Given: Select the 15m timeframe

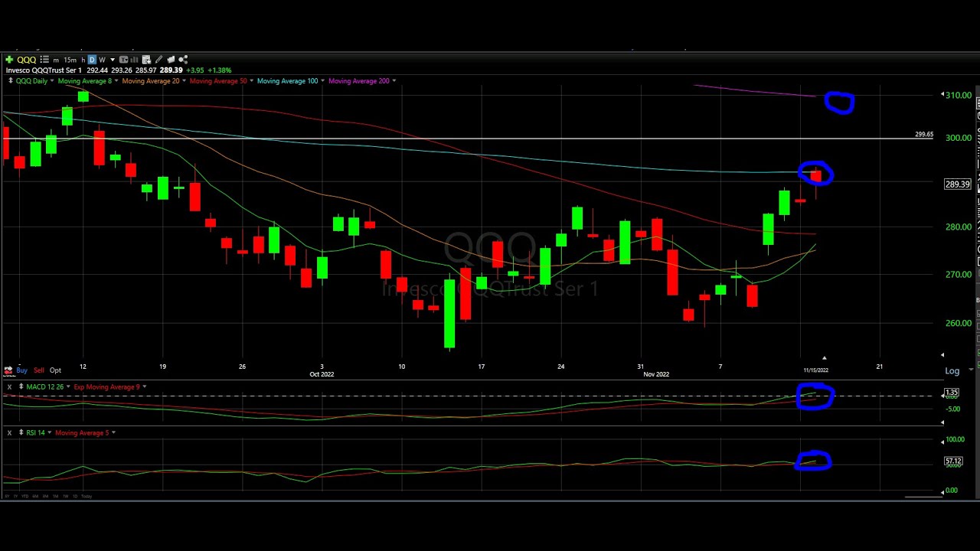Looking at the screenshot, I should click(70, 60).
